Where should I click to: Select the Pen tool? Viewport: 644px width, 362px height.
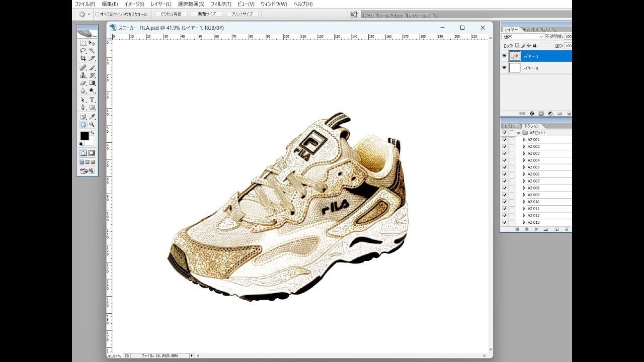click(x=83, y=107)
